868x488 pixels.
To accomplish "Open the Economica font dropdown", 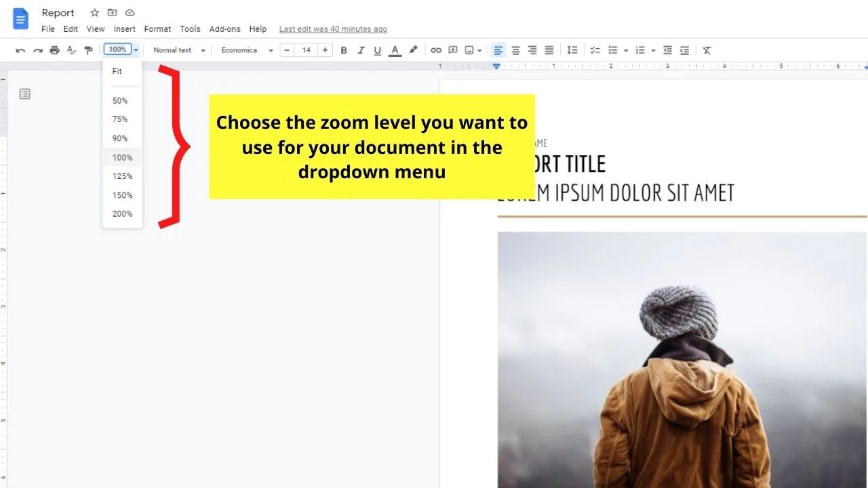I will tap(246, 49).
